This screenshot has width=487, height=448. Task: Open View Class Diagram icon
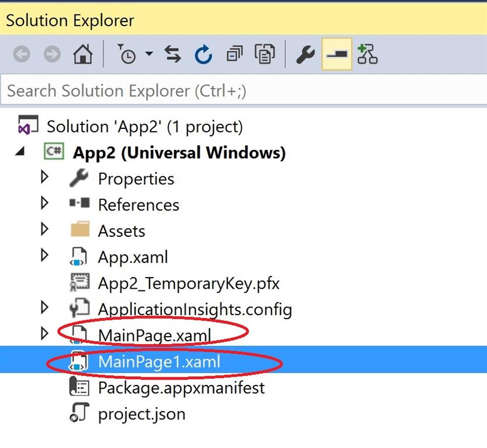[x=367, y=54]
